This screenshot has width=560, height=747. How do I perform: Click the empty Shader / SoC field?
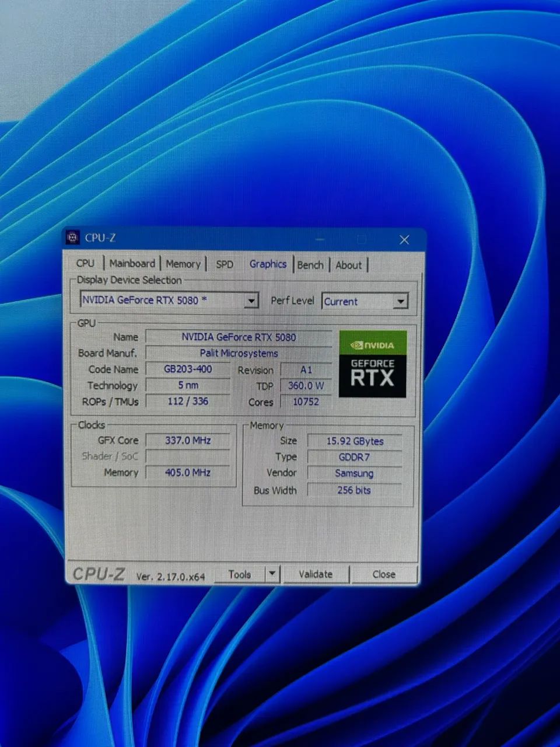[187, 456]
